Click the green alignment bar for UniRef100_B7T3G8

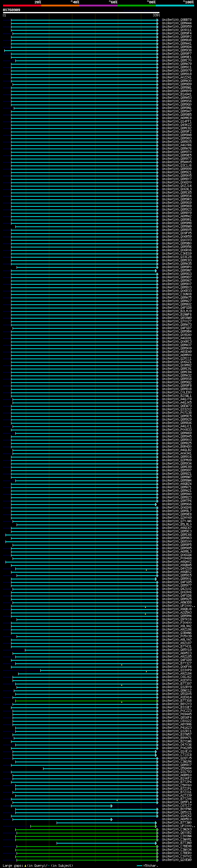click(x=87, y=701)
